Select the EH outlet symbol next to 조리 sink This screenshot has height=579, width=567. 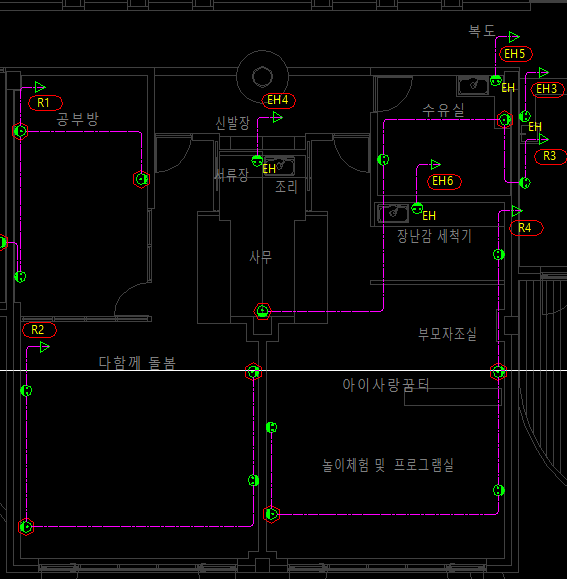point(257,161)
